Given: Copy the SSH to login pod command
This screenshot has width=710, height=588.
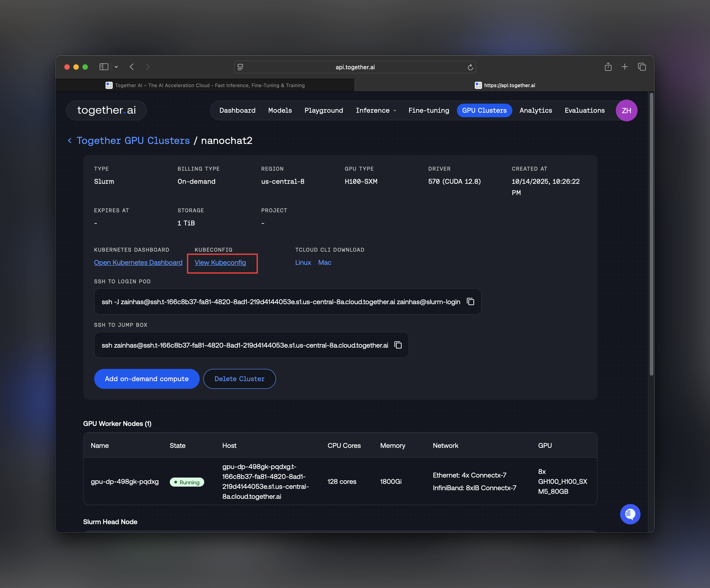Looking at the screenshot, I should click(470, 301).
